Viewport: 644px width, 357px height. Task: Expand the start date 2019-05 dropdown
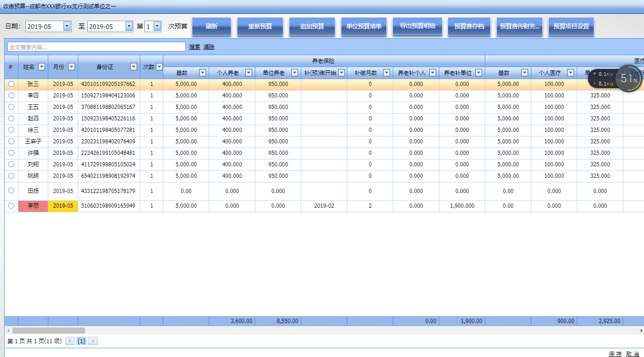click(x=67, y=26)
